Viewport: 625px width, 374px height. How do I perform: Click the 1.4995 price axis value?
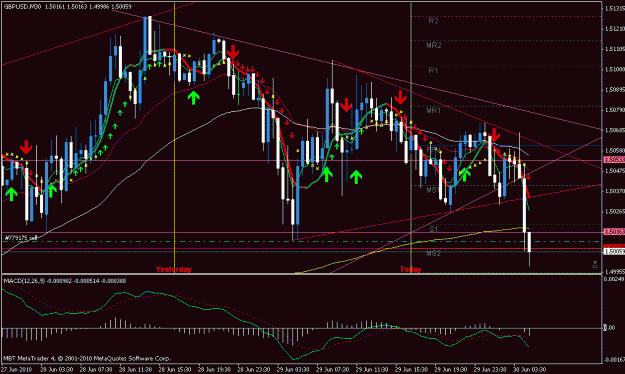(x=615, y=272)
